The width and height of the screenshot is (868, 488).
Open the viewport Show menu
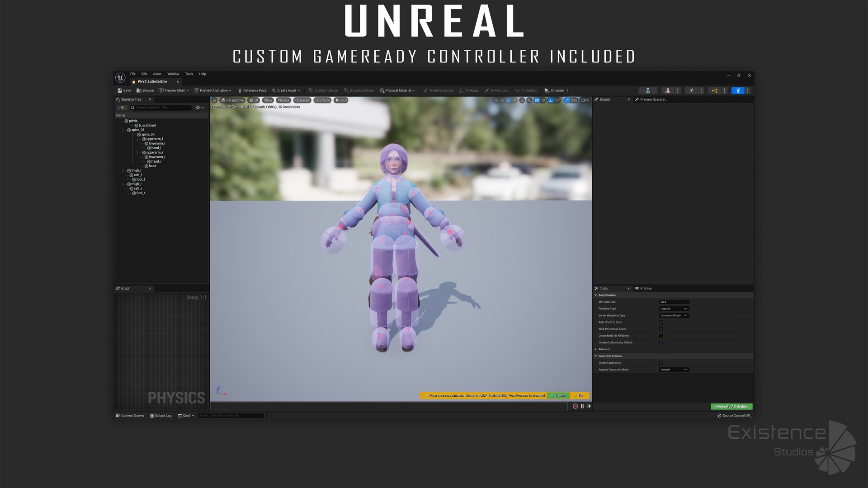[x=268, y=100]
